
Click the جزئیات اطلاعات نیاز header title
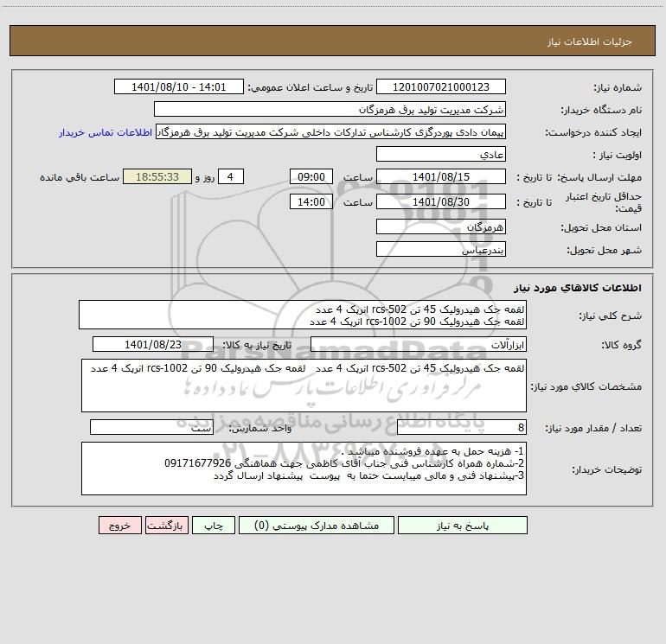[x=590, y=41]
